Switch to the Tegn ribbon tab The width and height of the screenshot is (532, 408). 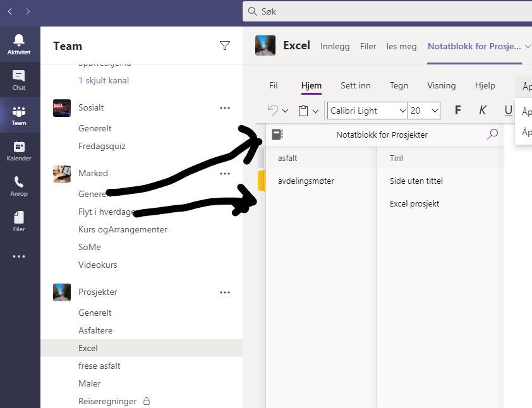[399, 85]
